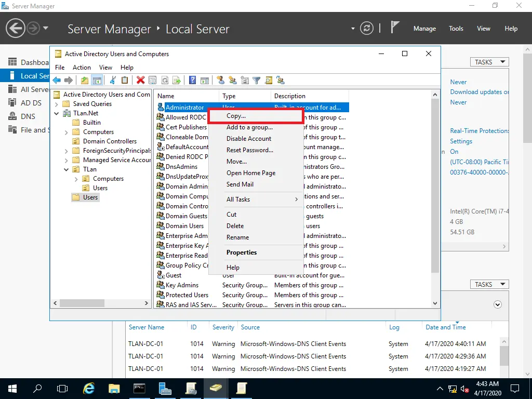Choose Copy... from the context menu
The image size is (532, 399).
(x=255, y=116)
